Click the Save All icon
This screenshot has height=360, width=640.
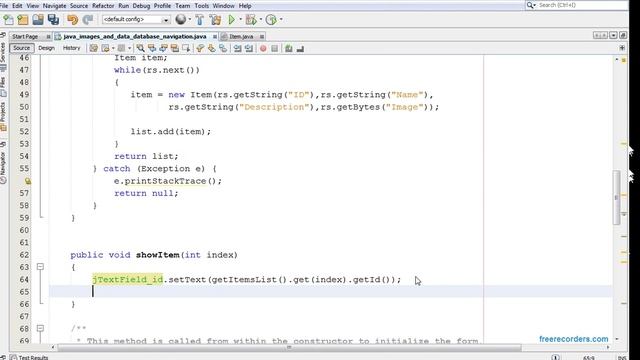click(53, 20)
